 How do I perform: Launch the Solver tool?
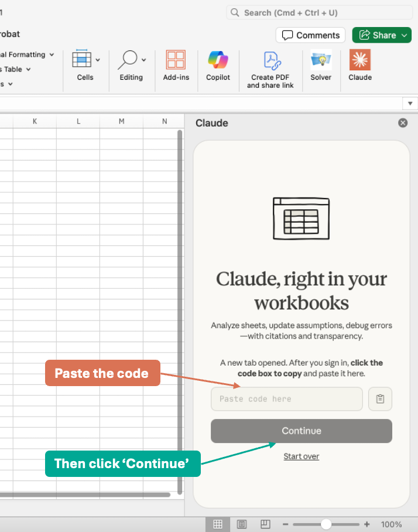321,66
